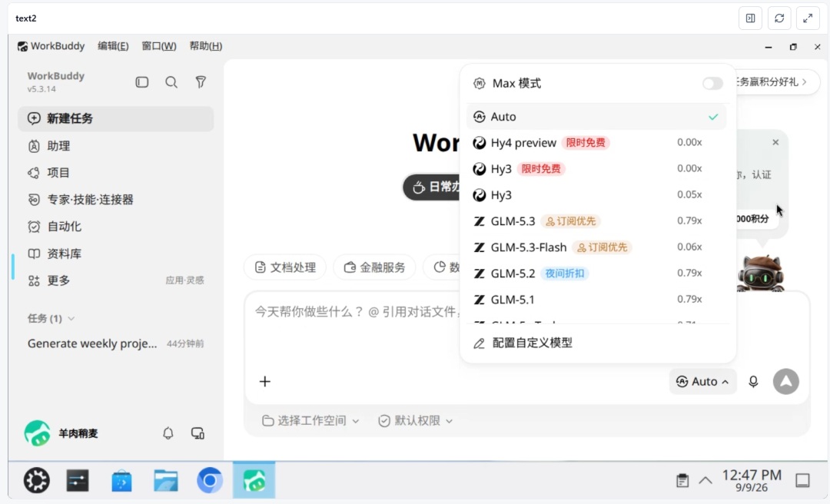The width and height of the screenshot is (830, 504).
Task: Click the refresh icon in text2 header
Action: pos(779,18)
